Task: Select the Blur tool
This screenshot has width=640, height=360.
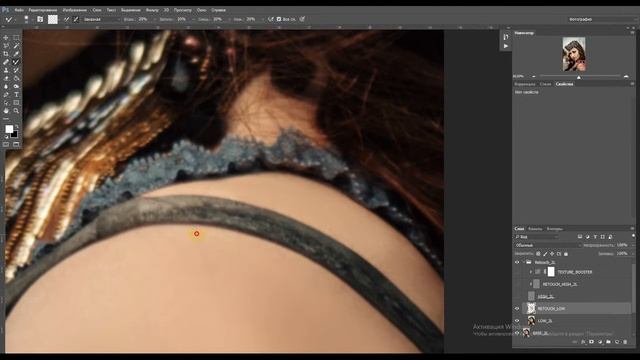Action: (x=6, y=87)
